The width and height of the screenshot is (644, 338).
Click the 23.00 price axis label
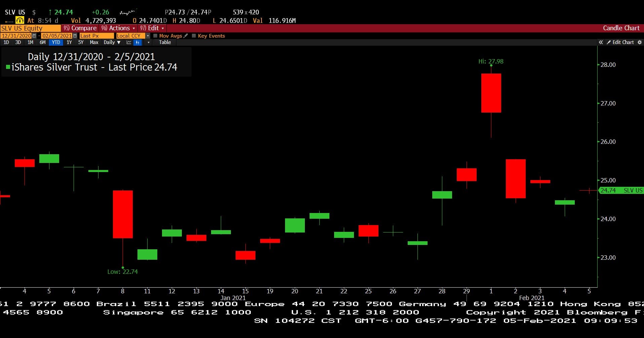click(x=608, y=258)
